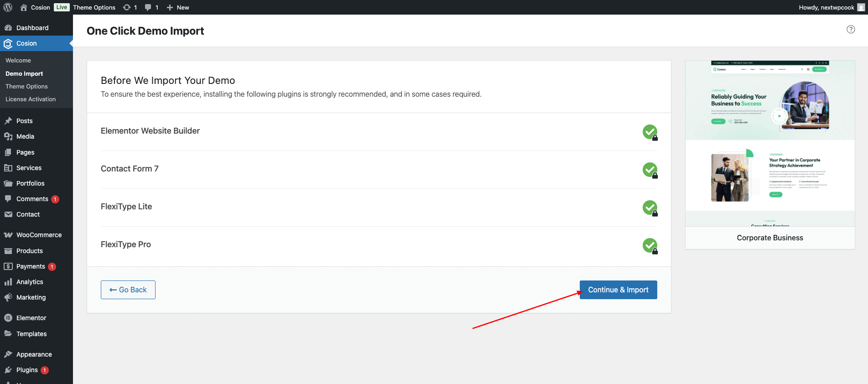Click the Analytics bar chart icon
Viewport: 868px width, 384px height.
tap(8, 282)
